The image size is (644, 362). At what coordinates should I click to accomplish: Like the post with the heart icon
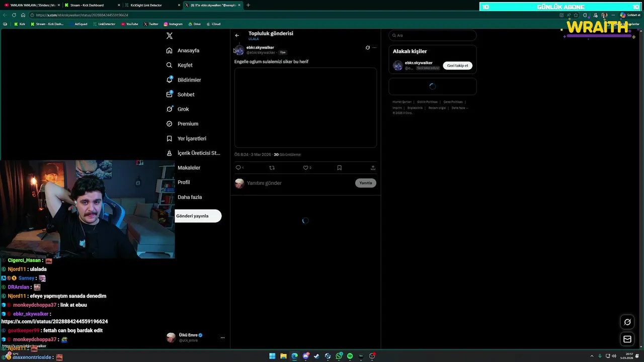coord(305,167)
